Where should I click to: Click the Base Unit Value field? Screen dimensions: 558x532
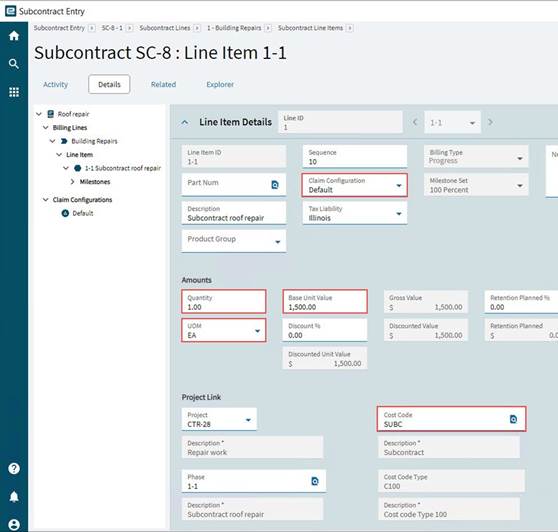[325, 302]
